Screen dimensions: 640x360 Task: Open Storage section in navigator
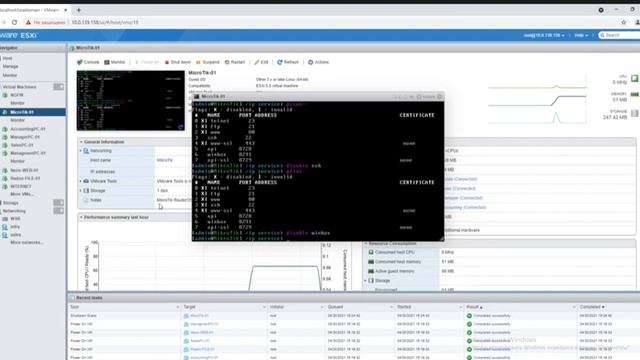click(11, 203)
